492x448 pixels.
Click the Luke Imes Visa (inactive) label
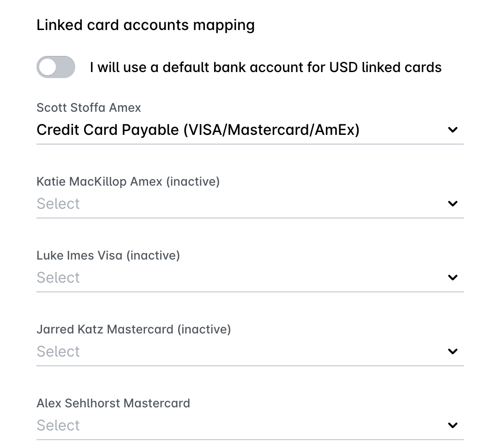click(x=108, y=255)
